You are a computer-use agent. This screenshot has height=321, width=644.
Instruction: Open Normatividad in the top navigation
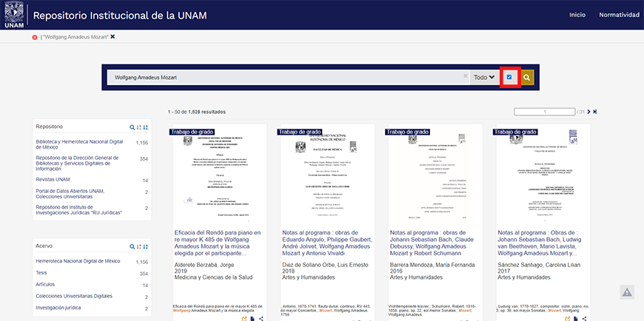(x=619, y=15)
